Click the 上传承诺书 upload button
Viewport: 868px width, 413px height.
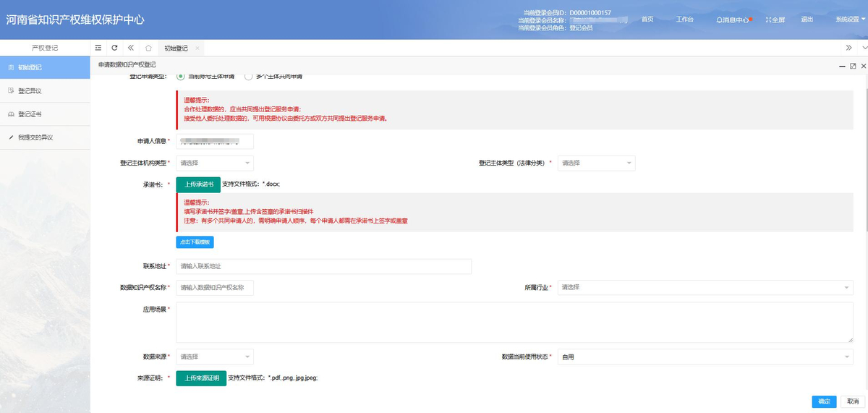click(198, 184)
